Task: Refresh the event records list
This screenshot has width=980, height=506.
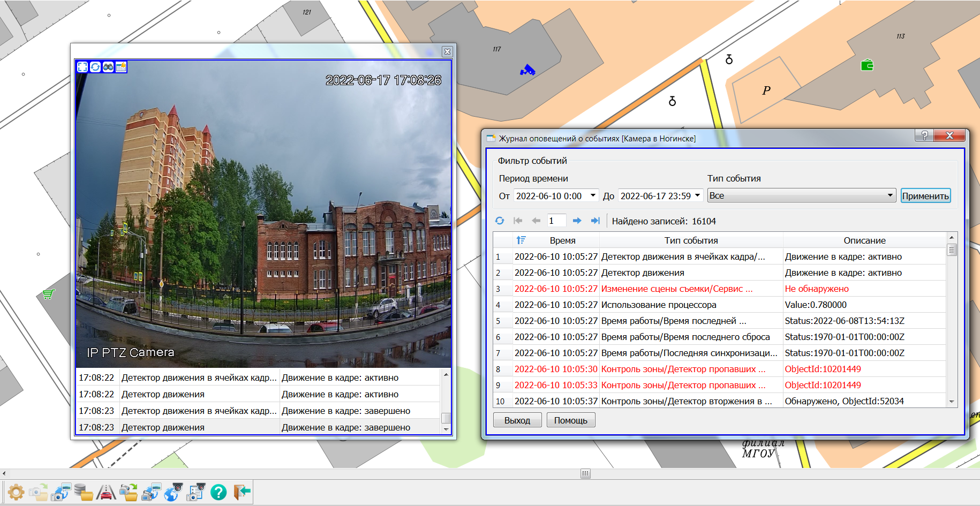Action: coord(501,220)
